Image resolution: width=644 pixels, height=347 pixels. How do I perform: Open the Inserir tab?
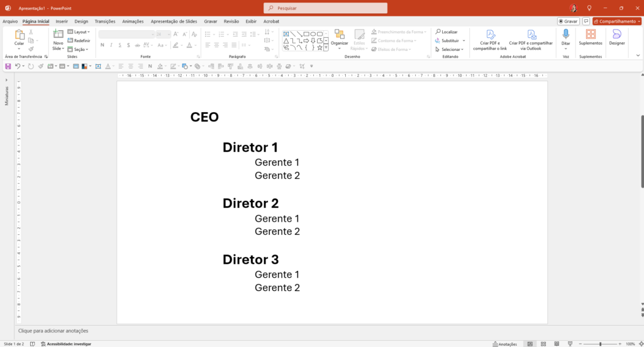(x=62, y=21)
